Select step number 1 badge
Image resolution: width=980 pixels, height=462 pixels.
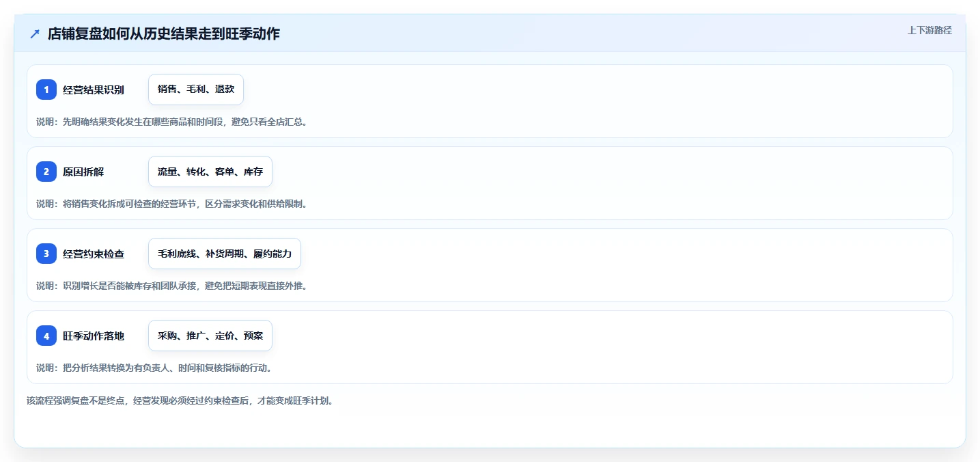(x=46, y=90)
